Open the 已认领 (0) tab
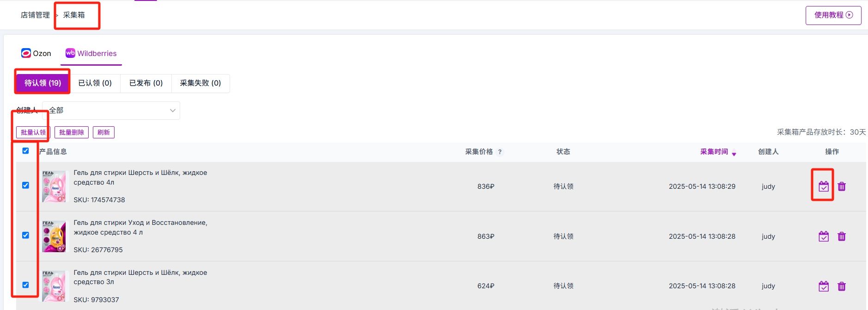The height and width of the screenshot is (310, 868). (x=95, y=83)
